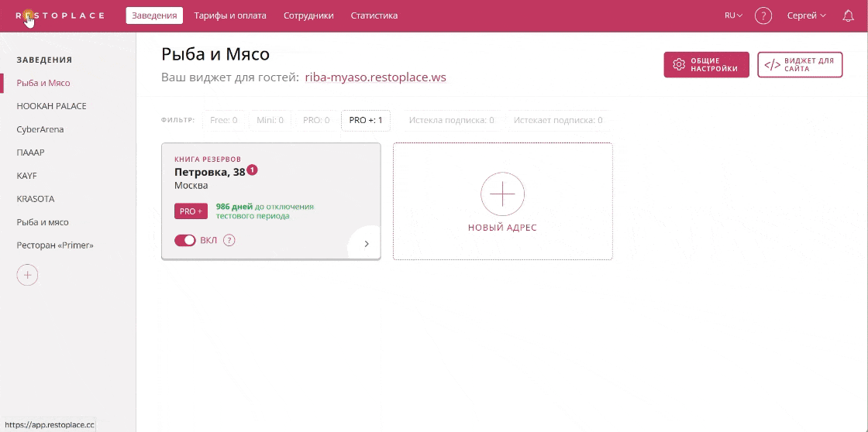
Task: Open notifications bell icon
Action: pos(848,15)
